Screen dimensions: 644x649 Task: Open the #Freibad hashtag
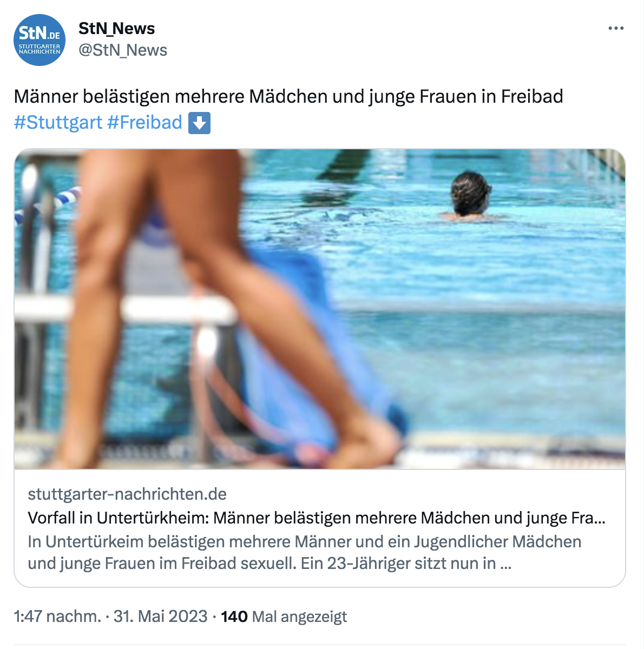(x=144, y=123)
